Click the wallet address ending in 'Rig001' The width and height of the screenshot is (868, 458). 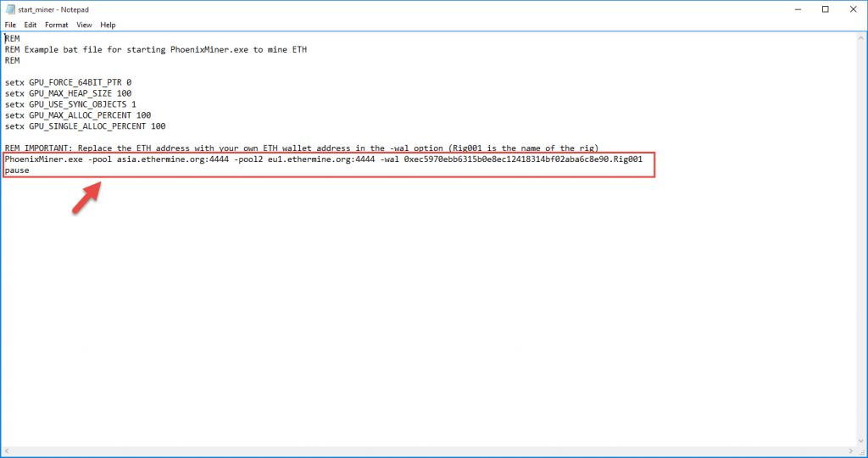point(523,159)
